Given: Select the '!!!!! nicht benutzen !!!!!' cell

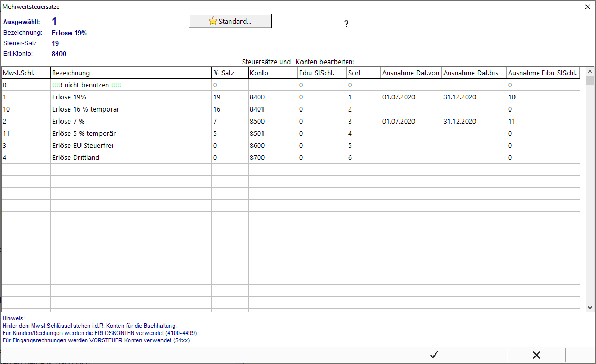Looking at the screenshot, I should 131,85.
